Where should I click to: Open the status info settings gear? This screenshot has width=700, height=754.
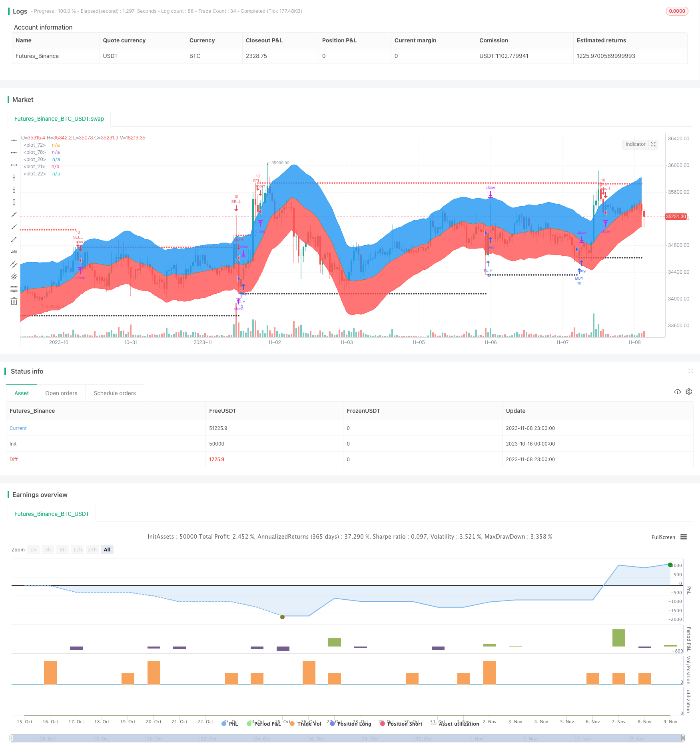click(688, 392)
